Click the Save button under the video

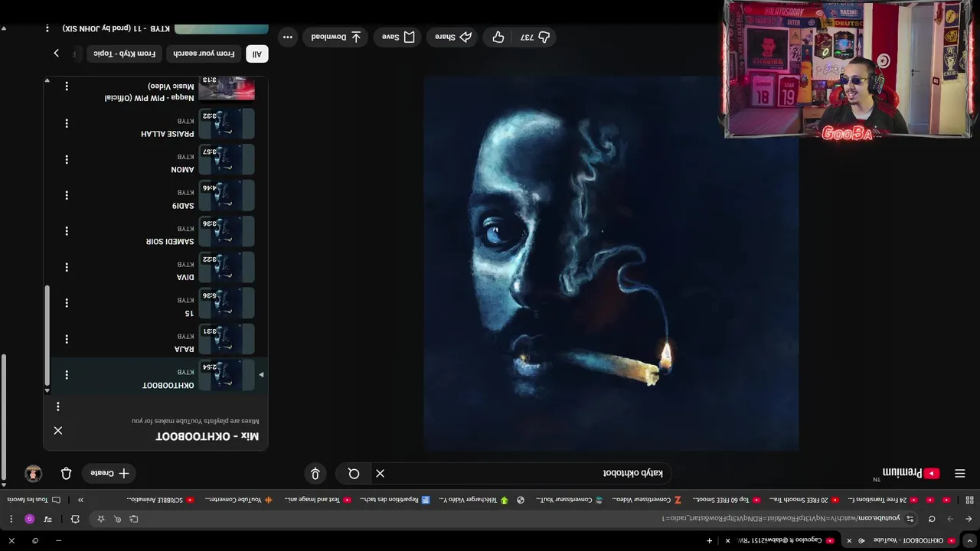(399, 37)
